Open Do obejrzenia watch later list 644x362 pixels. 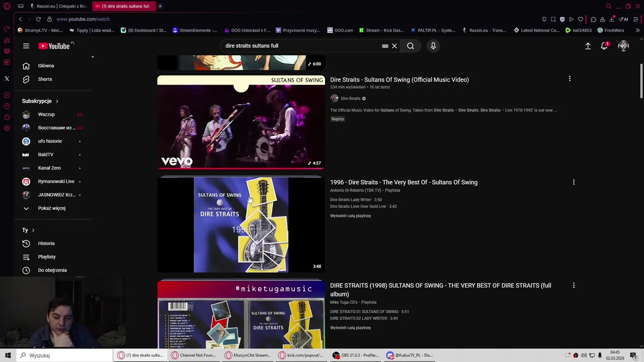[52, 270]
